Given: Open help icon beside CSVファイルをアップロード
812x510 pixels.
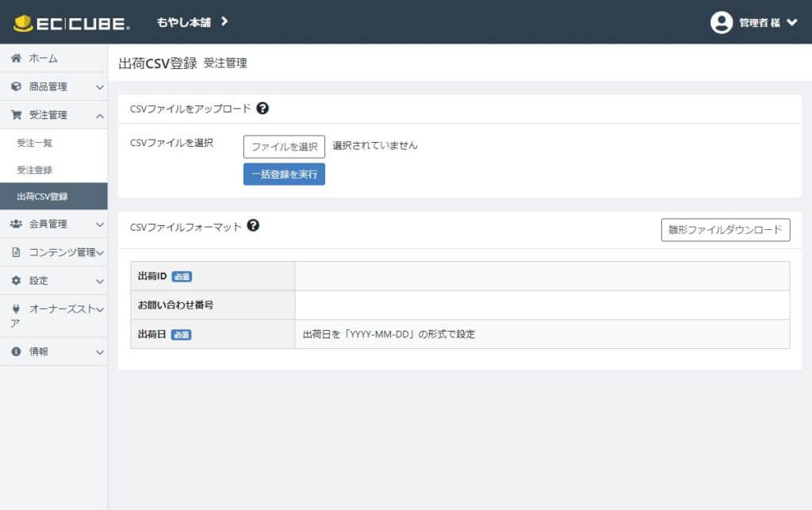Looking at the screenshot, I should (262, 109).
